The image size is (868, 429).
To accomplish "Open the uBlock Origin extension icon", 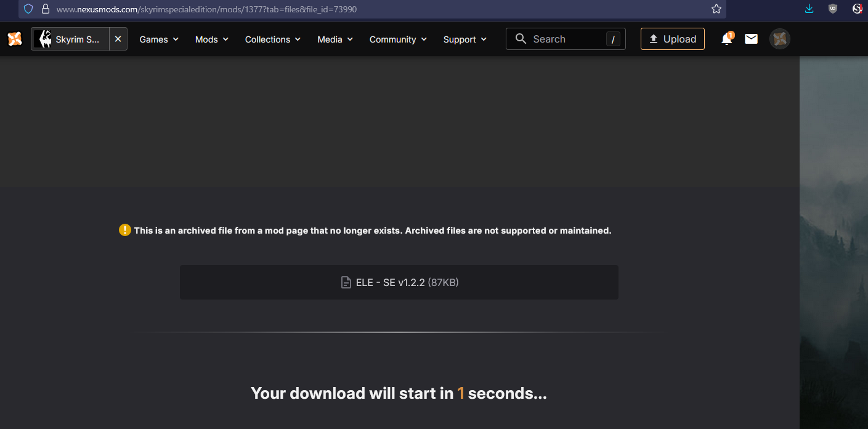I will click(833, 9).
